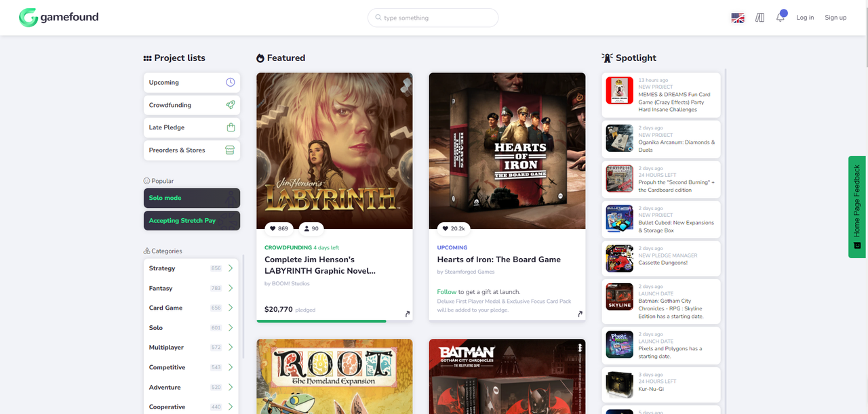
Task: Open the Batman Gotham City Chronicles card
Action: [507, 377]
